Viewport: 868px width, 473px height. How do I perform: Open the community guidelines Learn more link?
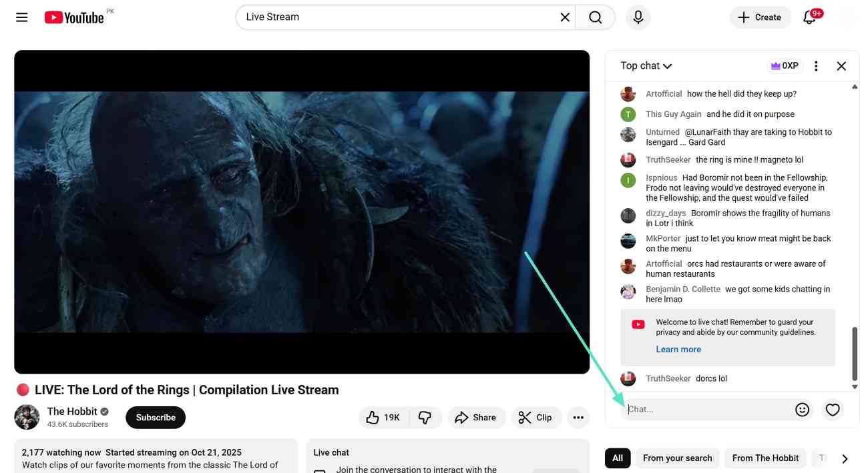tap(678, 349)
